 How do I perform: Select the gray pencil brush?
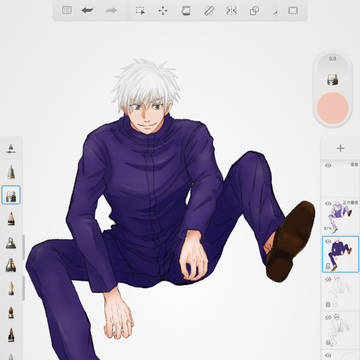(x=11, y=172)
